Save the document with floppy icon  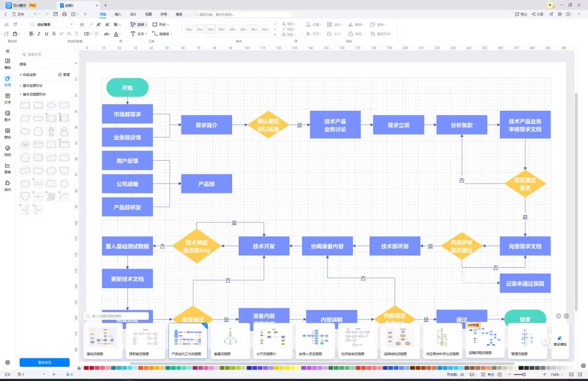[x=55, y=14]
